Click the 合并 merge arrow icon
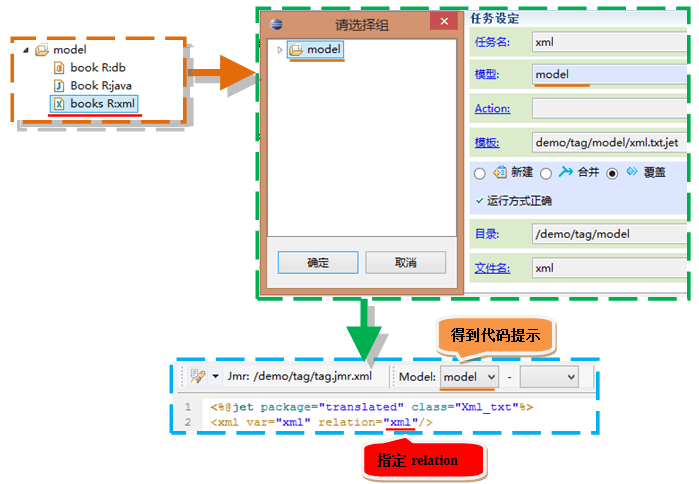Viewport: 699px width, 484px height. click(x=566, y=171)
